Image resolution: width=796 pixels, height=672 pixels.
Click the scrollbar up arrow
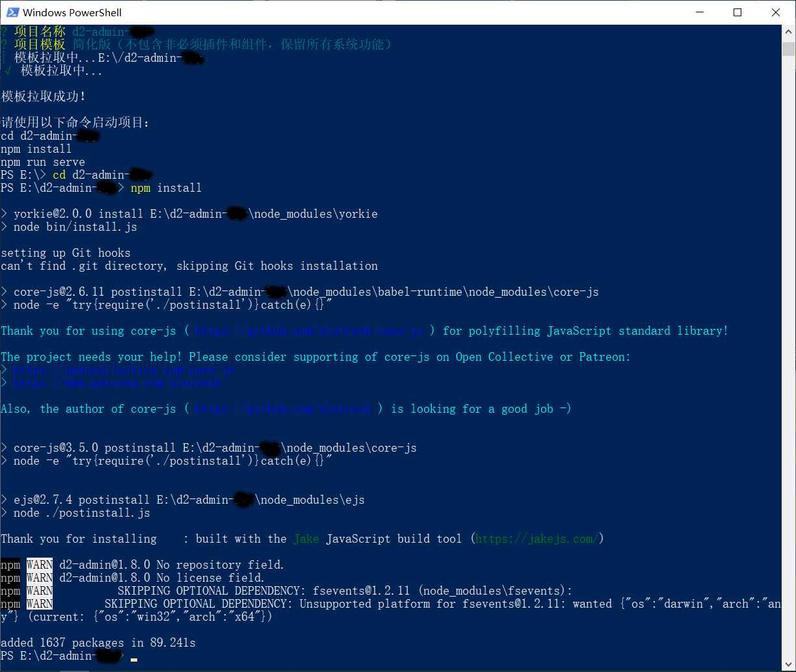789,32
